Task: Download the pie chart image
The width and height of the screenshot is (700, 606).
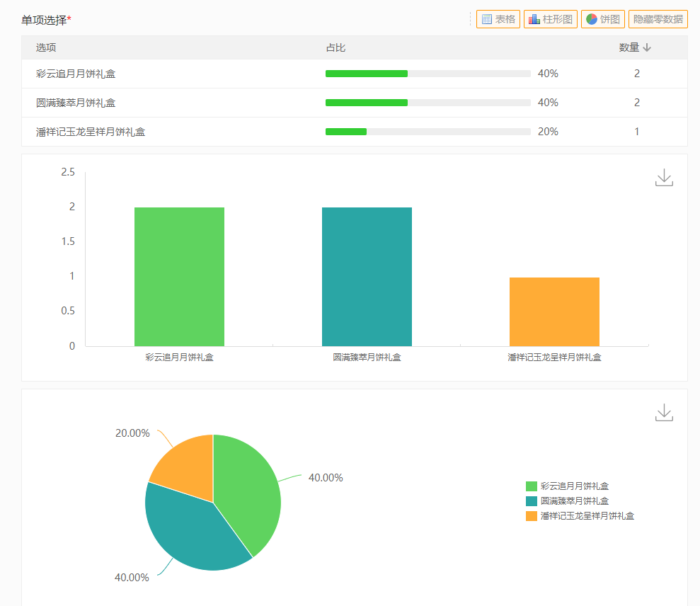Action: pyautogui.click(x=664, y=412)
